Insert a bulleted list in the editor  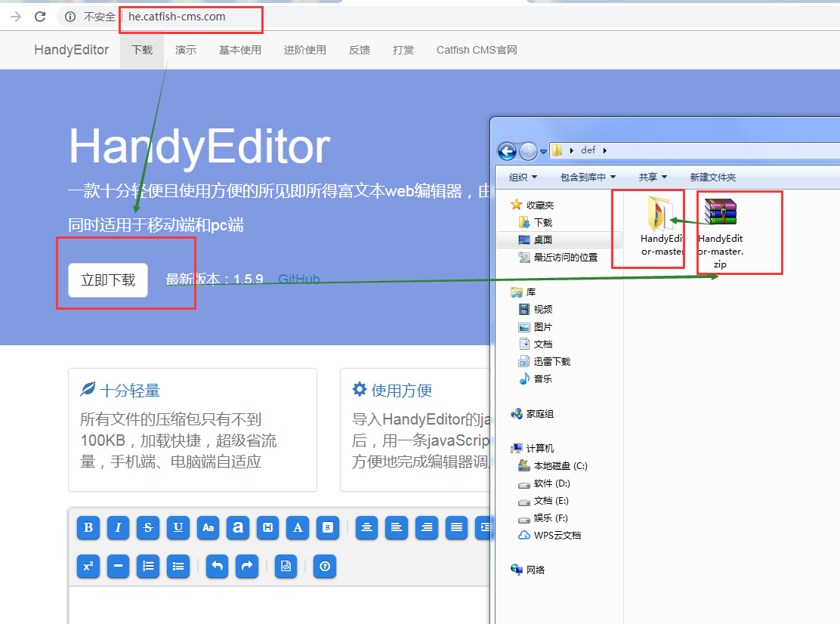(x=178, y=566)
